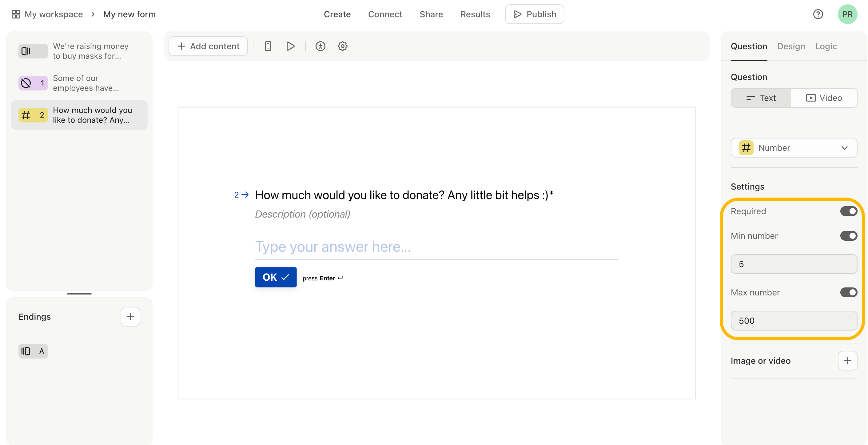Image resolution: width=868 pixels, height=445 pixels.
Task: Click the play preview icon in toolbar
Action: coord(290,46)
